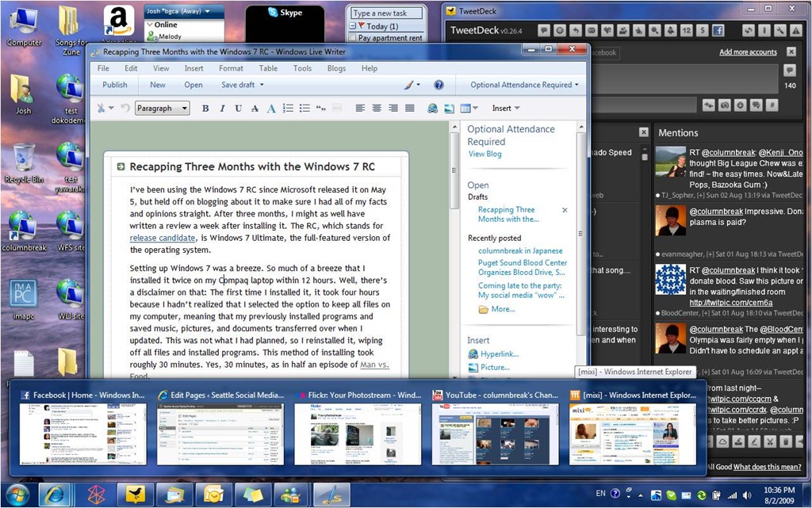Screen dimensions: 812x508
Task: Click More... under Recently posted
Action: click(503, 309)
